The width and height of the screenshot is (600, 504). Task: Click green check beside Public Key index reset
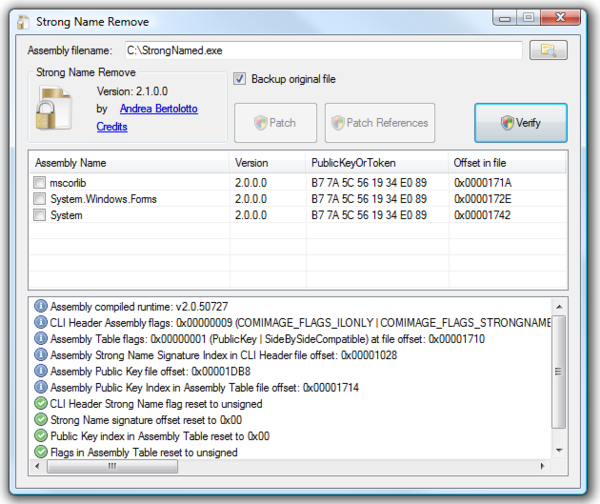(x=41, y=435)
